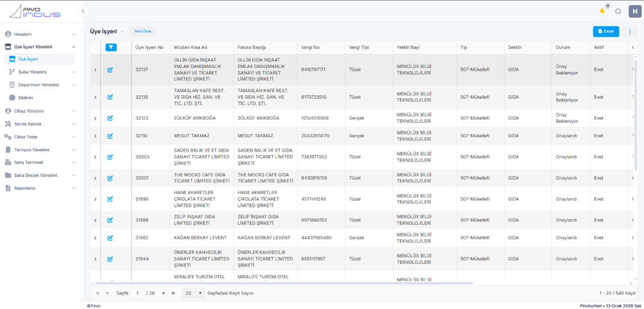Export table with Excel button

606,32
